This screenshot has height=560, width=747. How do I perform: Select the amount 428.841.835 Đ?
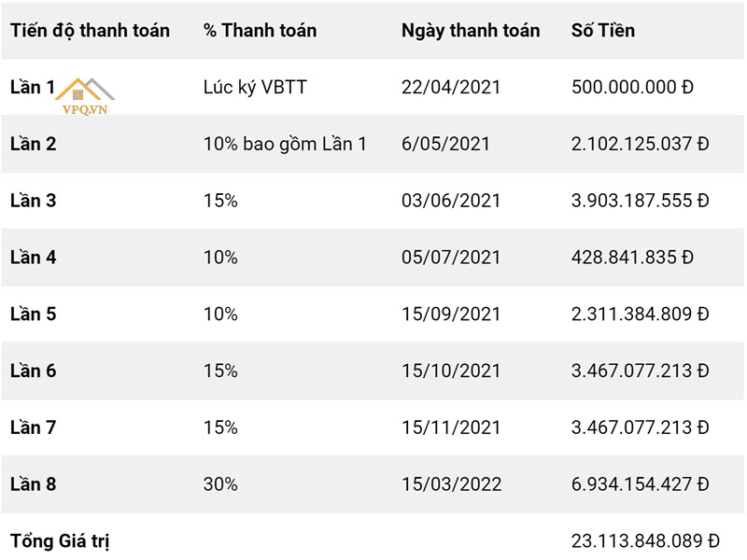point(633,258)
